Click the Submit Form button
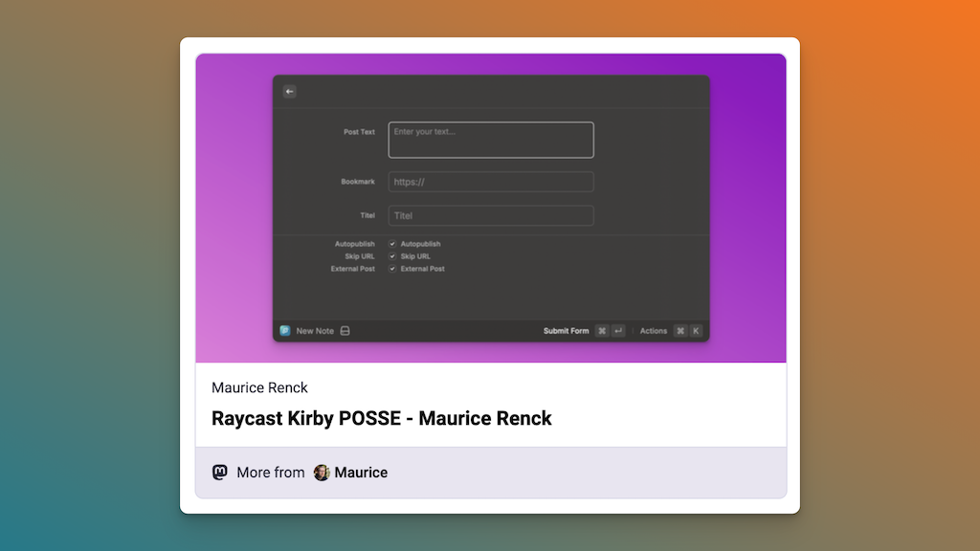Viewport: 980px width, 551px height. [x=567, y=331]
